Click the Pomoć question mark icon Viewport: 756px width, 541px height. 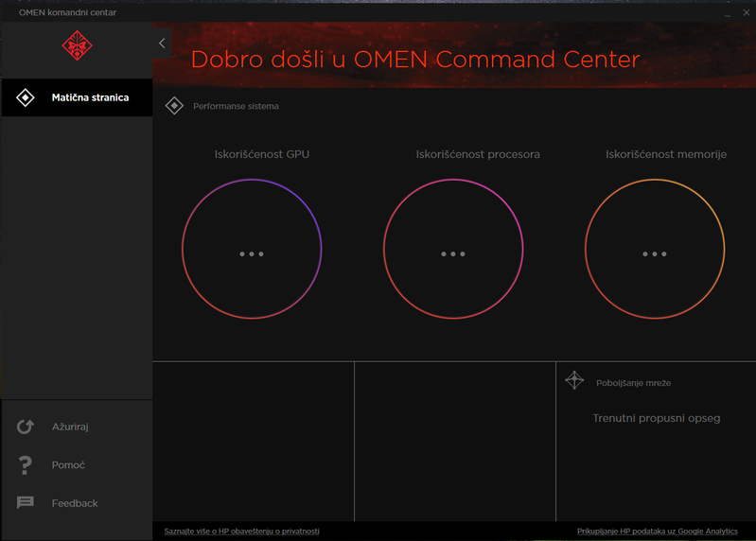26,465
